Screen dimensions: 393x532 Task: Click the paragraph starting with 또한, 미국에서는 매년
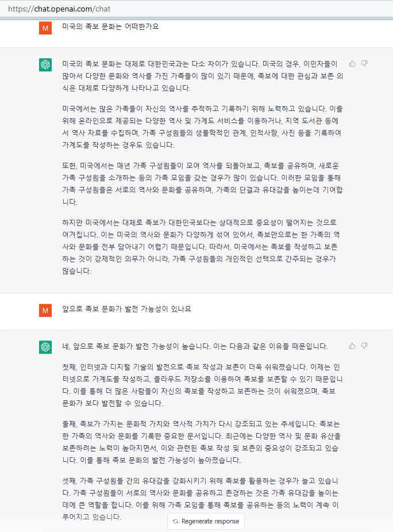[x=202, y=184]
